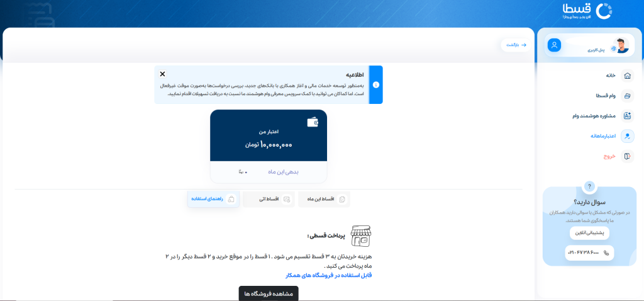Close the اطلاعیه notification banner

[x=163, y=74]
